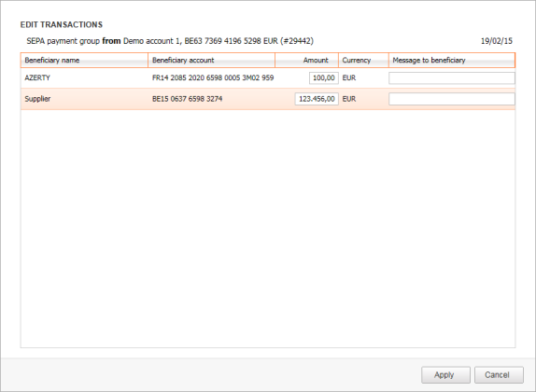
Task: Click the SEPA payment group description text
Action: 170,41
